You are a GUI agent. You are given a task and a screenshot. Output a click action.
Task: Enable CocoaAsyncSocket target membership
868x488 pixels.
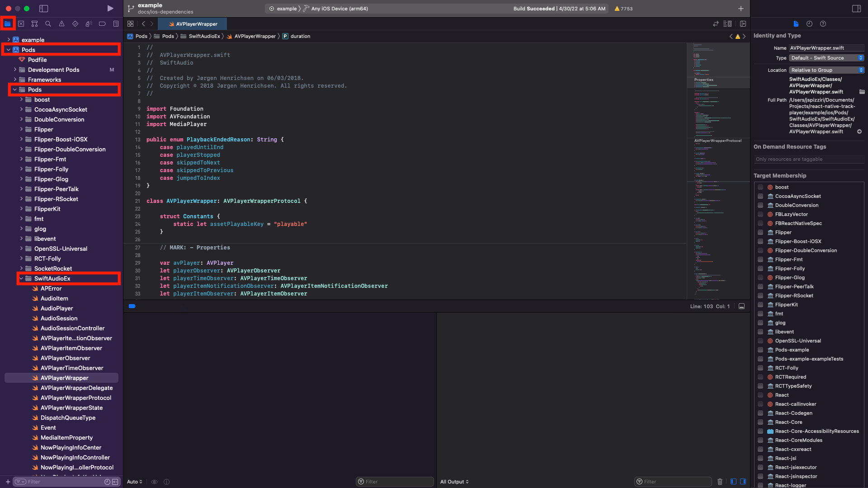(760, 196)
